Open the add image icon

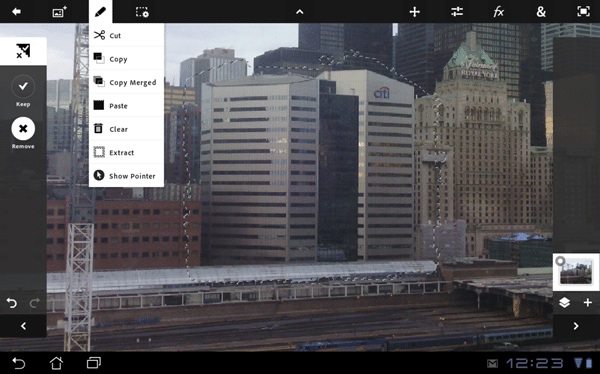59,12
